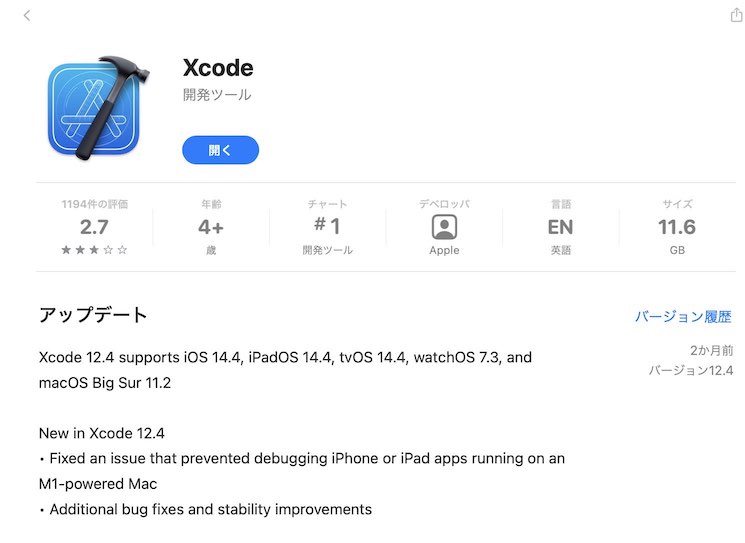745x543 pixels.
Task: Click the blue 開く open button
Action: 220,150
